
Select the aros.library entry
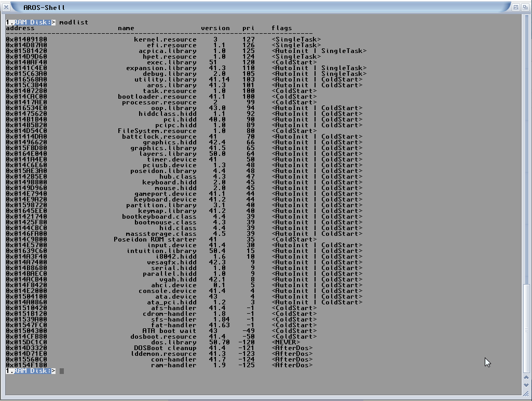[x=172, y=85]
